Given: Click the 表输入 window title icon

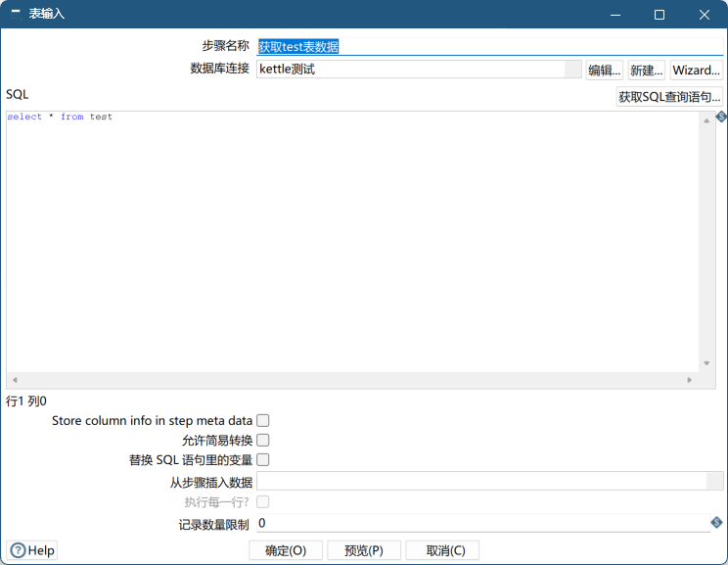Looking at the screenshot, I should tap(16, 15).
